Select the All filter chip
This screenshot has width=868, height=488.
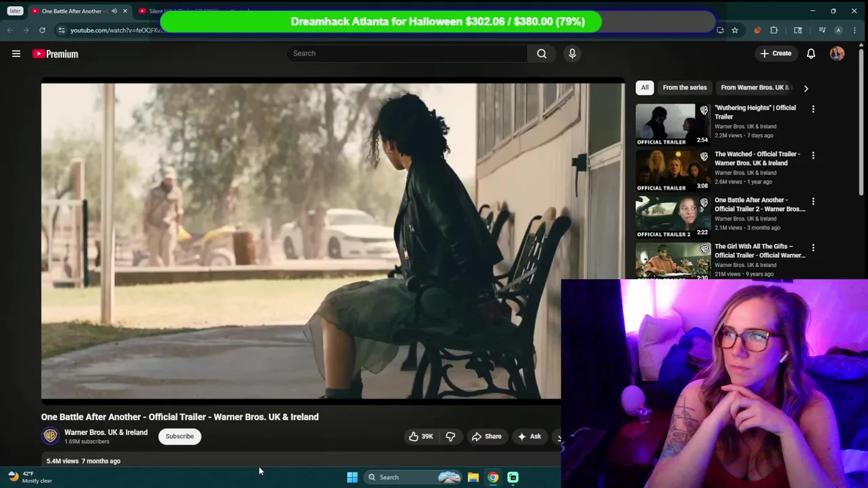point(645,87)
